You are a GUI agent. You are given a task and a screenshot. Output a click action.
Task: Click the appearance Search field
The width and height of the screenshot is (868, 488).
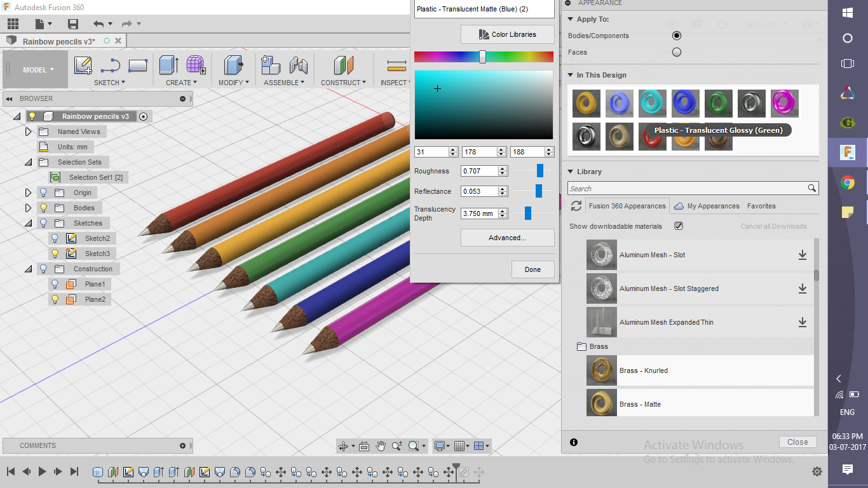693,188
